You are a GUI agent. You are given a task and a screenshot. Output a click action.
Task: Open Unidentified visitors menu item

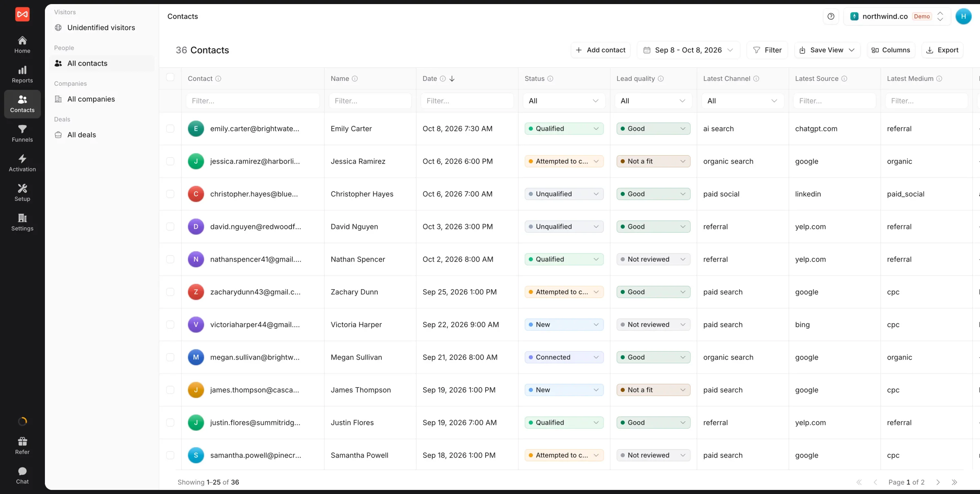[101, 27]
